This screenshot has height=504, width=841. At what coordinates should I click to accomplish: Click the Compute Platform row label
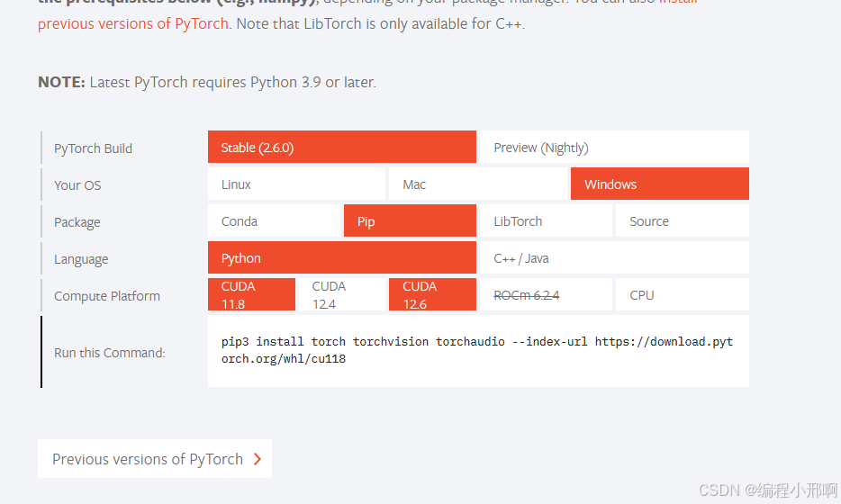(x=107, y=296)
